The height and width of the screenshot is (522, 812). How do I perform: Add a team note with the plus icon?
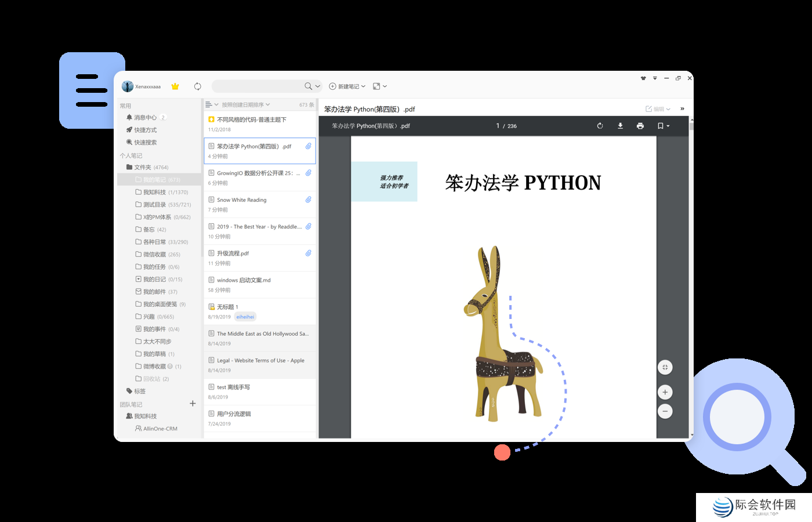coord(193,404)
